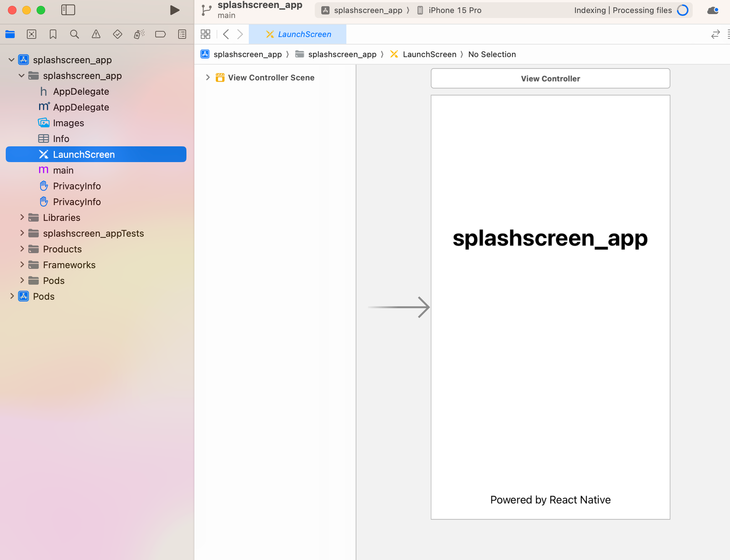Switch to the LaunchScreen editor tab
Image resolution: width=730 pixels, height=560 pixels.
(x=298, y=34)
